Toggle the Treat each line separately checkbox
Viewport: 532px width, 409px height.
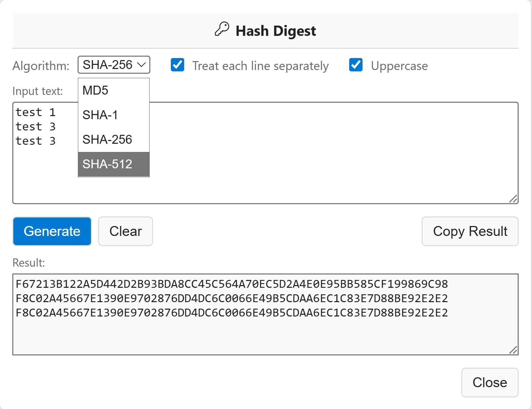pos(178,65)
